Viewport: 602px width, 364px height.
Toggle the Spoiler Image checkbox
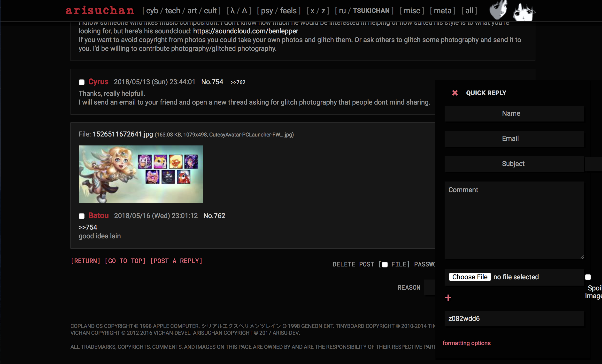(x=587, y=277)
